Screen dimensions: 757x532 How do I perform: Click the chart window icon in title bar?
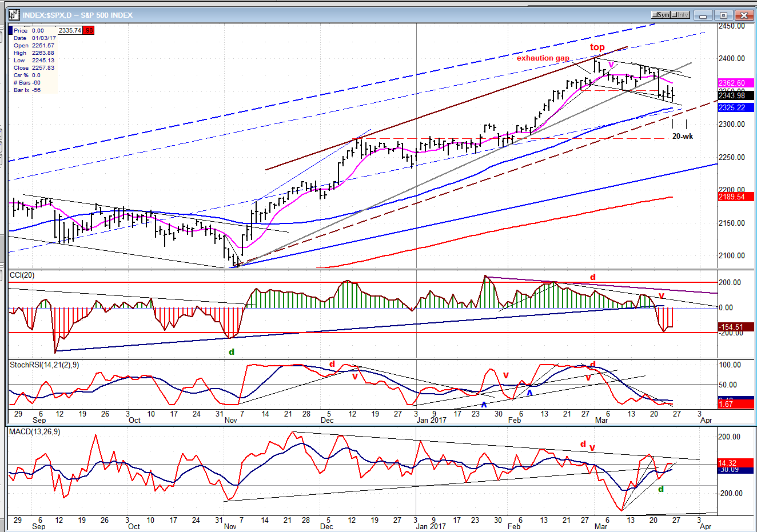point(14,15)
